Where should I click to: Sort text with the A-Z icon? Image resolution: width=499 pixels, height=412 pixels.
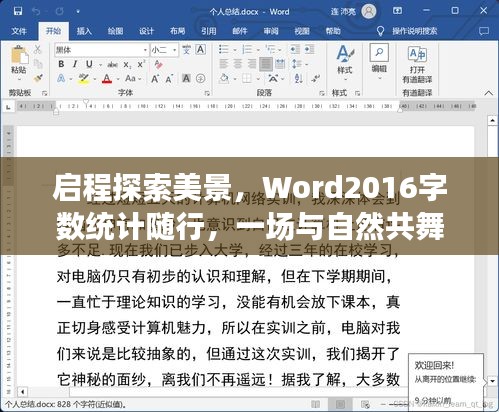click(x=298, y=79)
